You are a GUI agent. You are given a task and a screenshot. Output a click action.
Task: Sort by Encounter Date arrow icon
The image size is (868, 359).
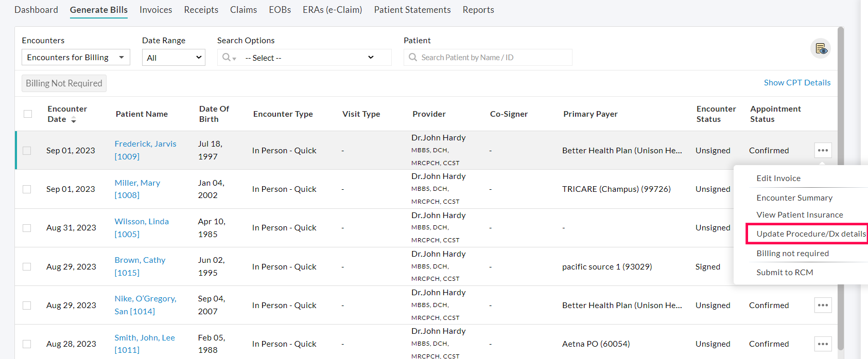[x=74, y=120]
